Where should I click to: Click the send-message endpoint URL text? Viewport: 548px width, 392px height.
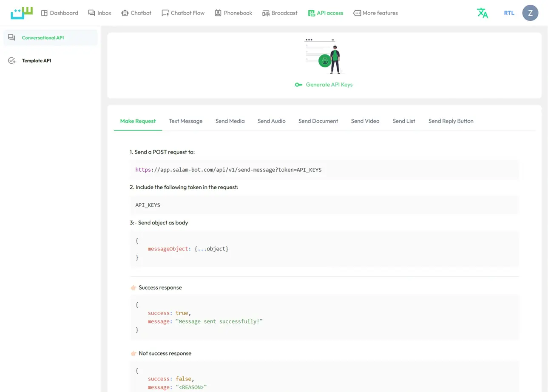click(x=228, y=170)
